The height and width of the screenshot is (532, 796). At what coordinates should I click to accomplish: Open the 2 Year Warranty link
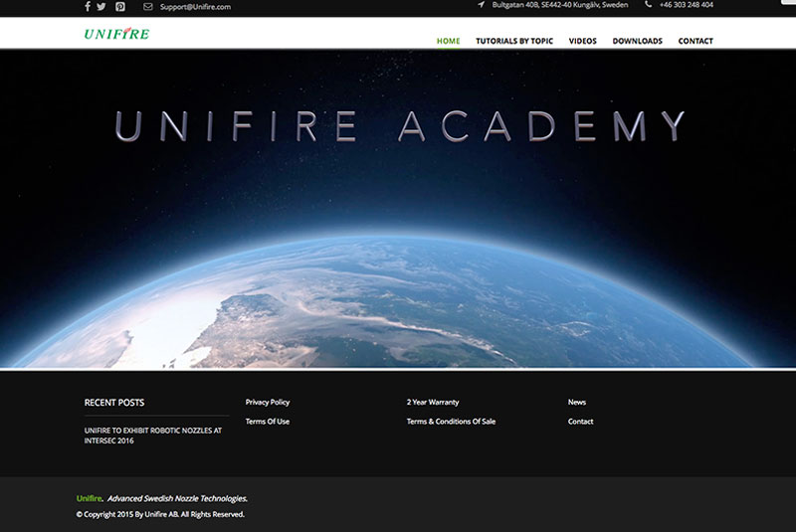433,402
